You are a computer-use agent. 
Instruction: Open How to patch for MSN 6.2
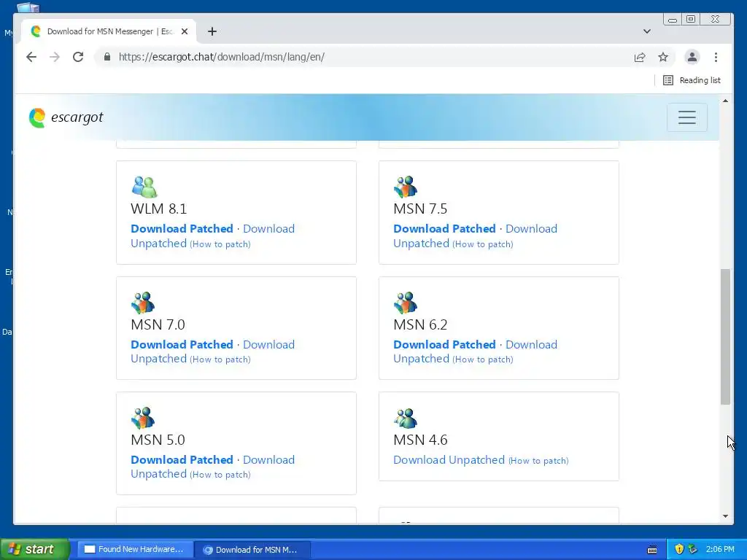coord(483,359)
